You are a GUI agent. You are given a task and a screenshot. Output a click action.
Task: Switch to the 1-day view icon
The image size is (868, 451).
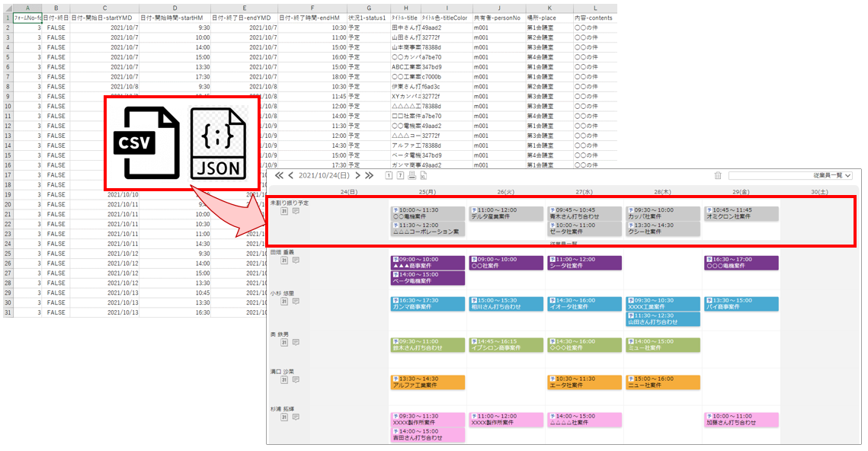[389, 175]
